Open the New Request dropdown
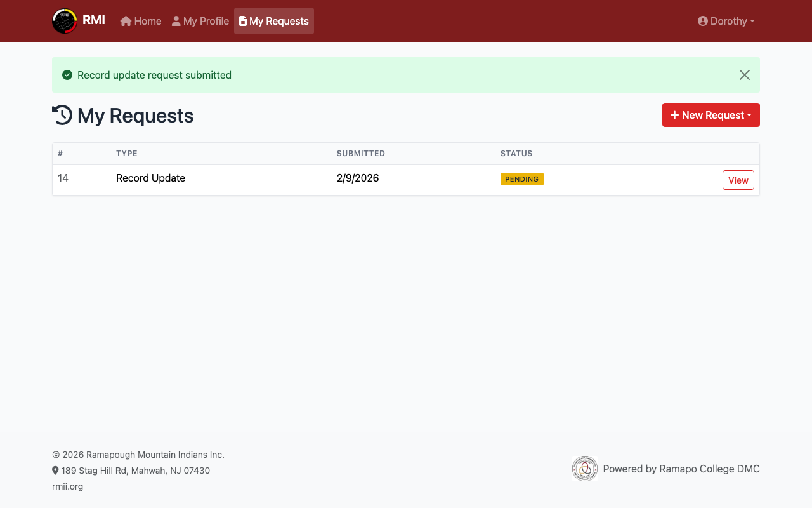The width and height of the screenshot is (812, 508). click(x=710, y=115)
